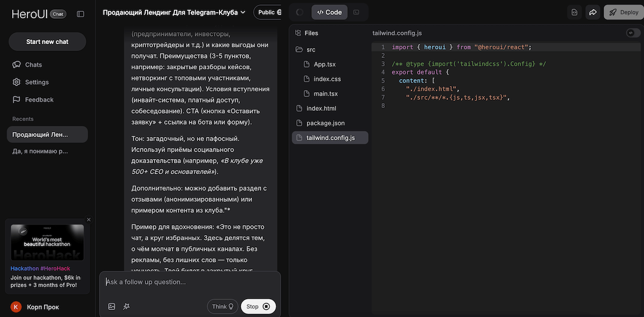
Task: Open the terminal console tab icon
Action: (x=356, y=12)
